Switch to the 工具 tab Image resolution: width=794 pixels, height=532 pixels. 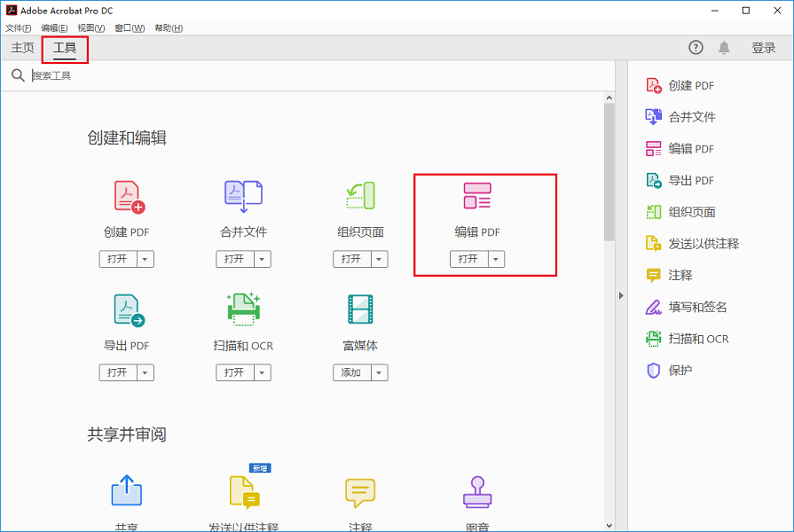65,48
